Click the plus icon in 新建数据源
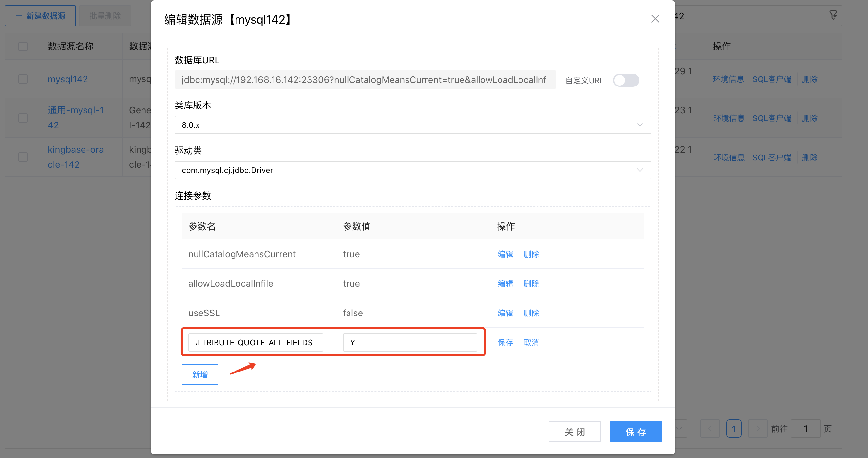The image size is (868, 458). pyautogui.click(x=19, y=16)
